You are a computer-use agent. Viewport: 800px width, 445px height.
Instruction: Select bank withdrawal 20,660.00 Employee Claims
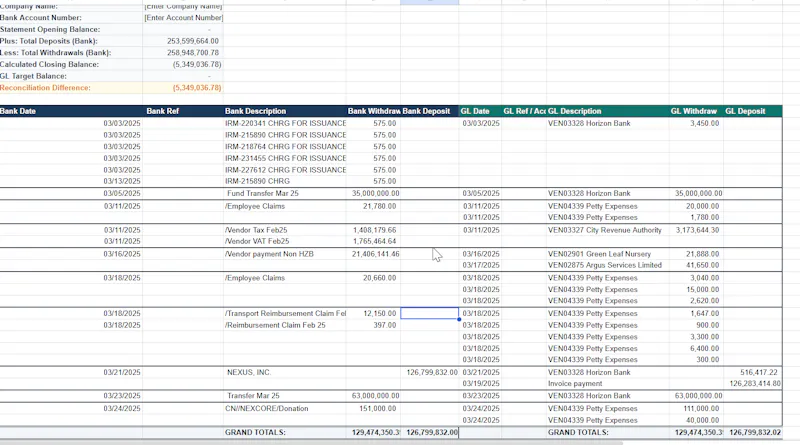[x=373, y=278]
